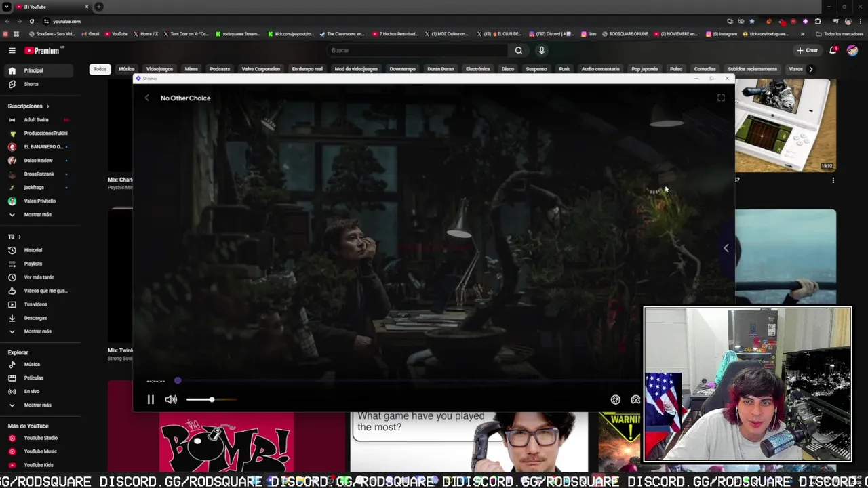868x488 pixels.
Task: Open Todos los marcadores folder
Action: 838,34
